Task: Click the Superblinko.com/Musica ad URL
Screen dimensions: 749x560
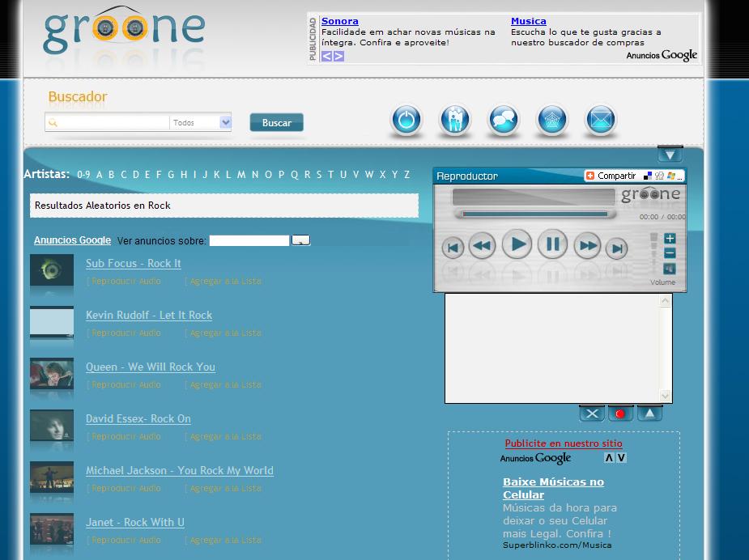Action: point(557,545)
